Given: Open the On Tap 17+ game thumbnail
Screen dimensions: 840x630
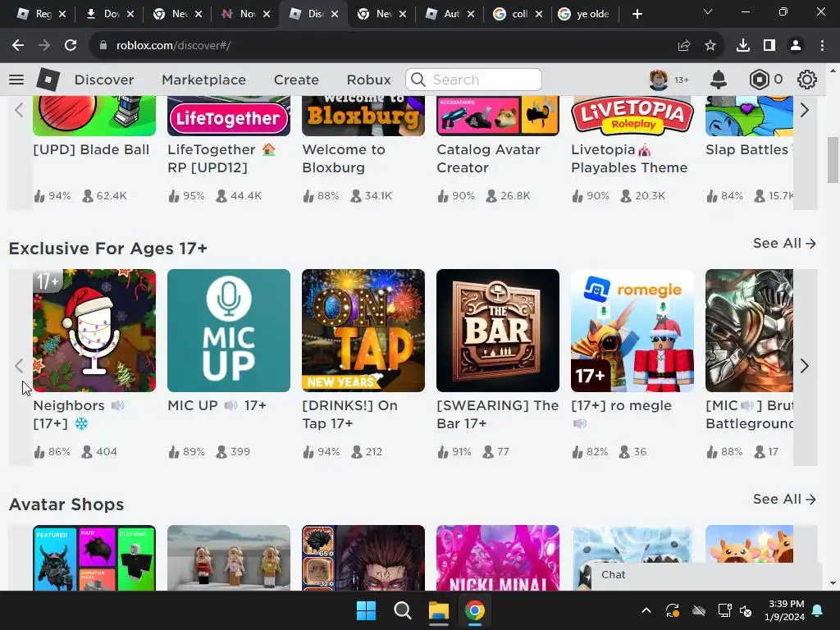Looking at the screenshot, I should [x=363, y=331].
